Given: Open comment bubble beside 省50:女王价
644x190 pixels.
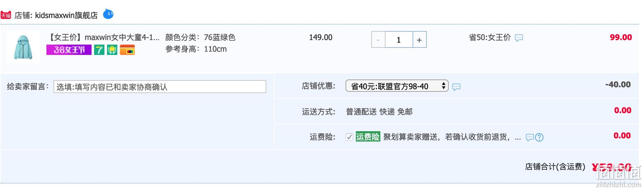Looking at the screenshot, I should tap(519, 38).
